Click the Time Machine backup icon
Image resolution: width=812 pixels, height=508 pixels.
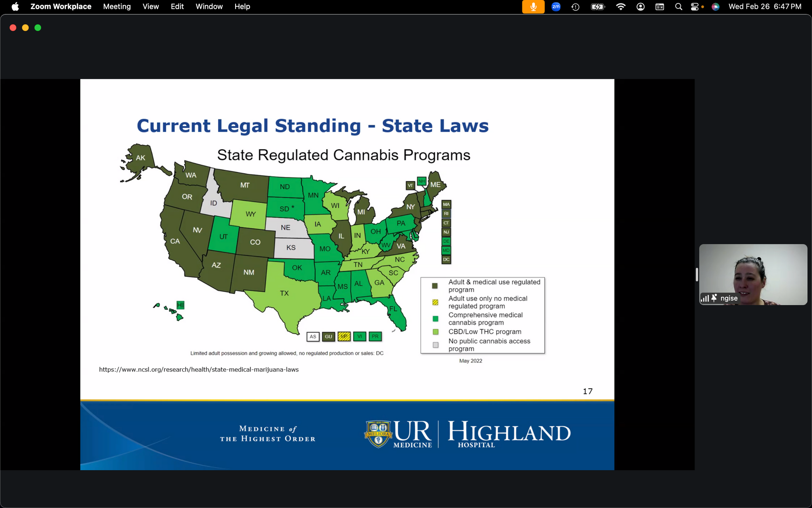(x=575, y=7)
